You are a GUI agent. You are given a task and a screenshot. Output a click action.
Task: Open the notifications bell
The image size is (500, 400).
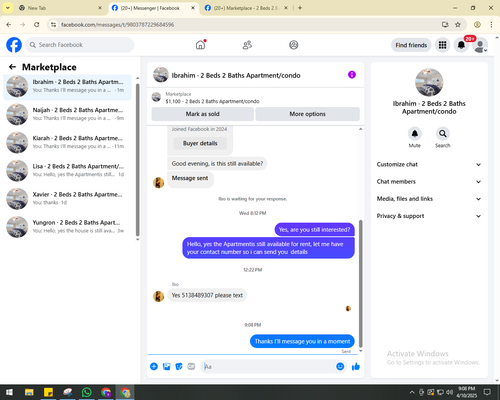(461, 45)
